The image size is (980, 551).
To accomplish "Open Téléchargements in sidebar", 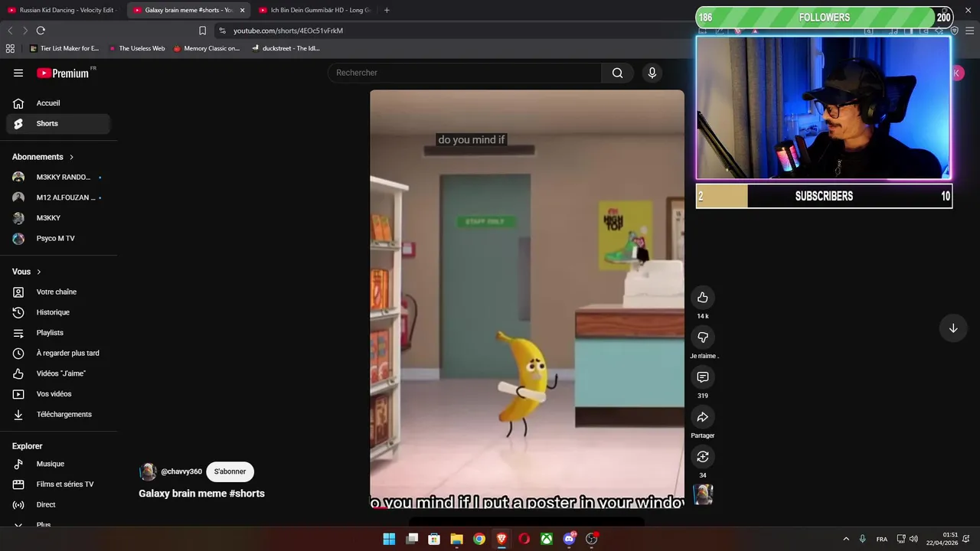I will pos(58,415).
